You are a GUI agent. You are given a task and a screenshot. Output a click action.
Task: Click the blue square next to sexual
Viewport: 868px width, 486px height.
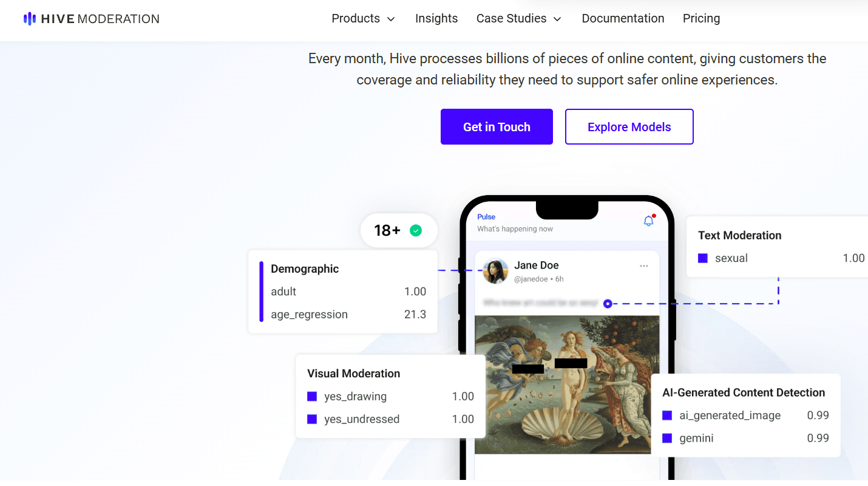(703, 258)
